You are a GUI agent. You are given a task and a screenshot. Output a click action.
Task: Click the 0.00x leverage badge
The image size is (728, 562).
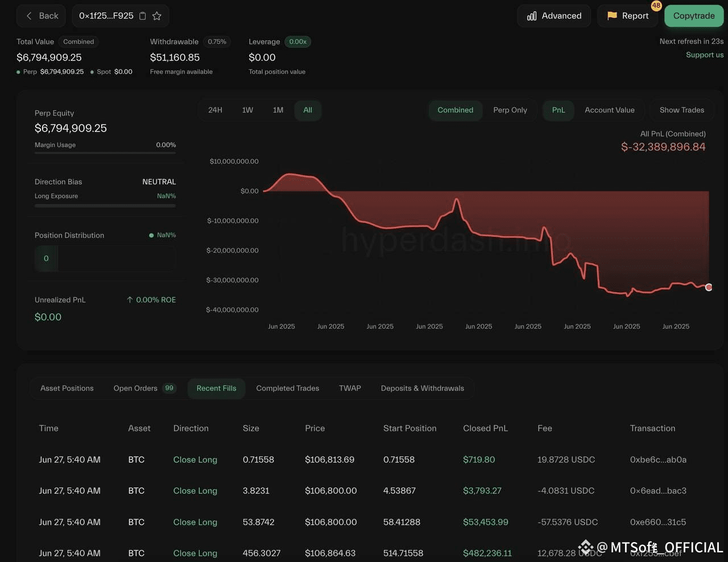pyautogui.click(x=297, y=42)
